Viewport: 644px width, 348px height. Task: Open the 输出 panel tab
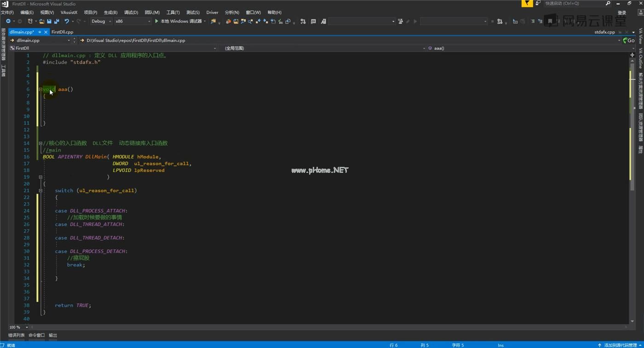tap(53, 335)
